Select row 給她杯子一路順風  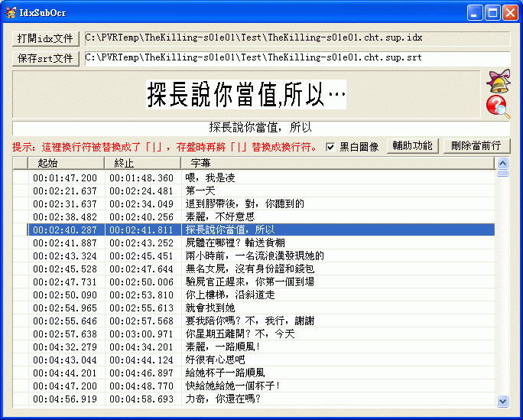tap(254, 373)
